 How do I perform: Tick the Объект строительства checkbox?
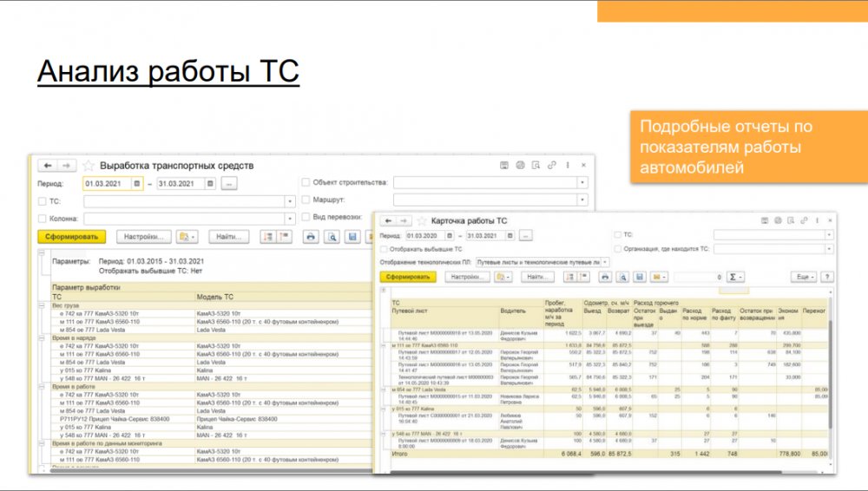coord(306,183)
